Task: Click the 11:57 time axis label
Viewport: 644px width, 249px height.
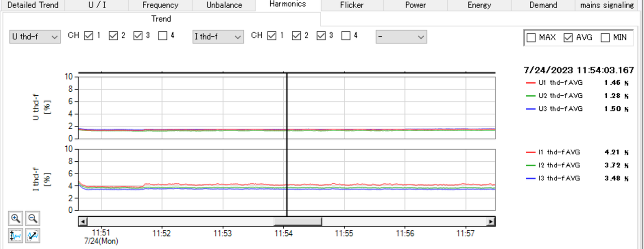Action: [466, 233]
